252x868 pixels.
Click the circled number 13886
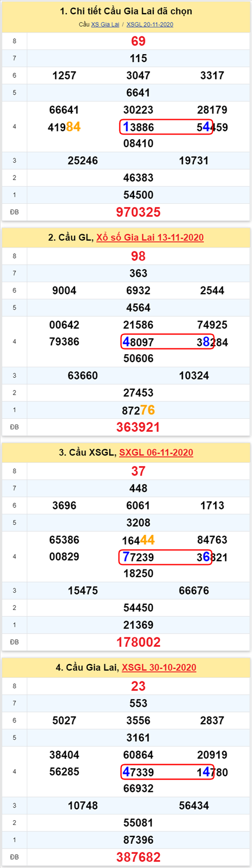138,127
